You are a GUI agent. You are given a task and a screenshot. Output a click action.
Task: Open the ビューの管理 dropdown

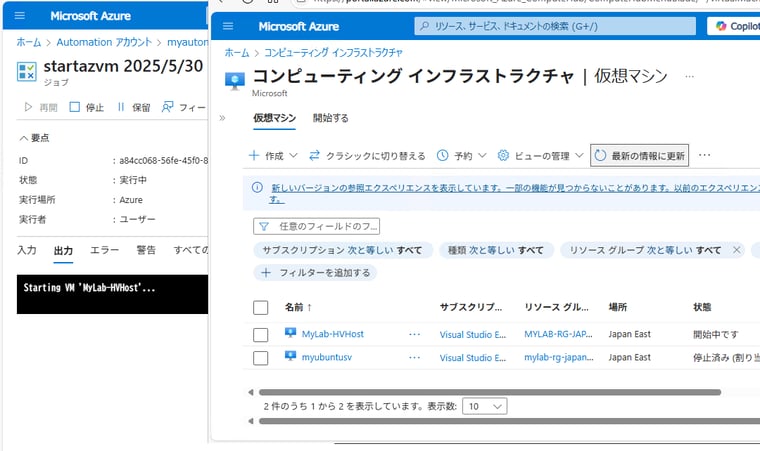tap(540, 156)
